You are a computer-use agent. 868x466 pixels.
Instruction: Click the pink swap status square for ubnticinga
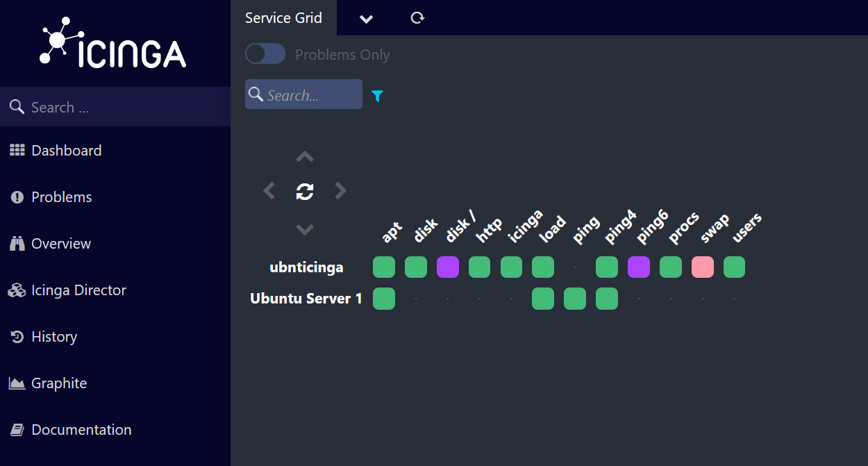click(x=702, y=267)
